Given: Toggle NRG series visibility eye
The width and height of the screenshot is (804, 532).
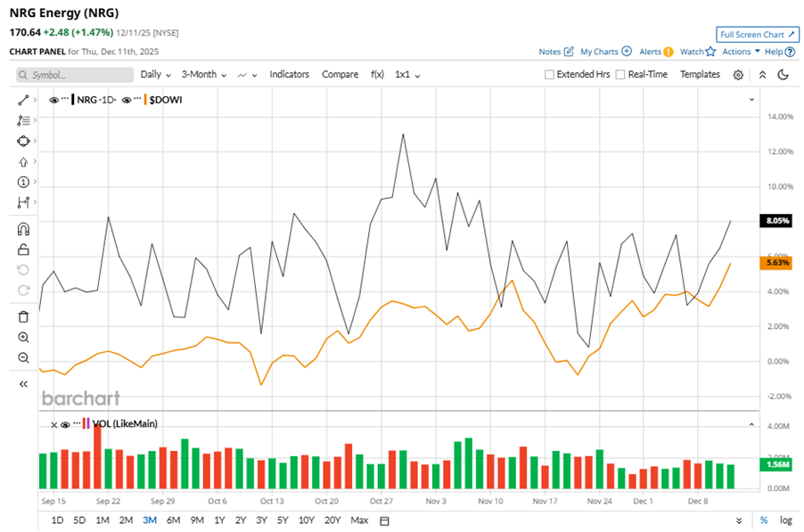Looking at the screenshot, I should pyautogui.click(x=53, y=100).
